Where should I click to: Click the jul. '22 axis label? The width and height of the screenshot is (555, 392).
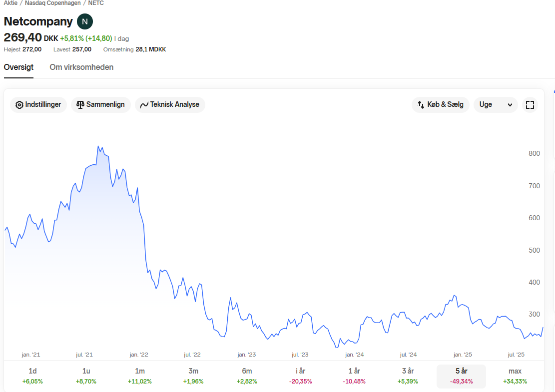(192, 355)
